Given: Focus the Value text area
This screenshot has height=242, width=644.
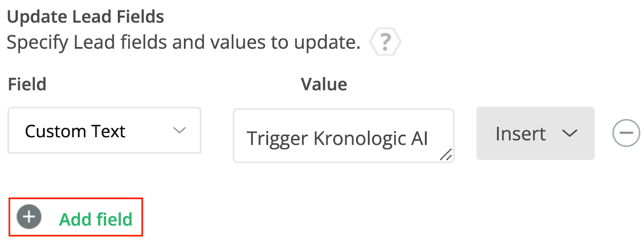Looking at the screenshot, I should tap(343, 136).
